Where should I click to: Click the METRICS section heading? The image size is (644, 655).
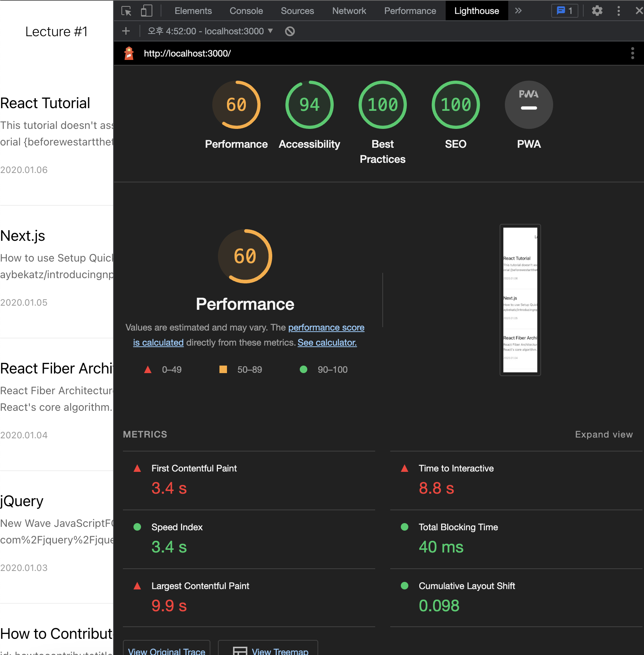click(145, 435)
